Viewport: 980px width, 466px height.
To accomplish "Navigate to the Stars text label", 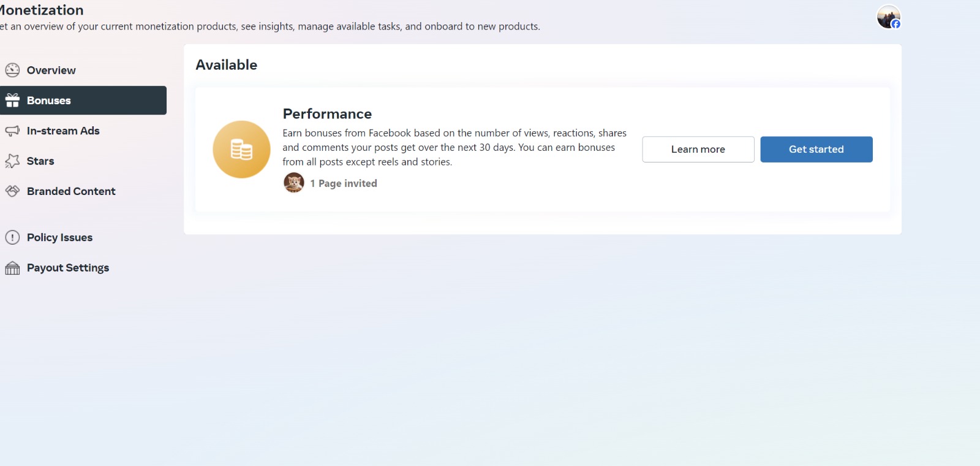I will [40, 161].
